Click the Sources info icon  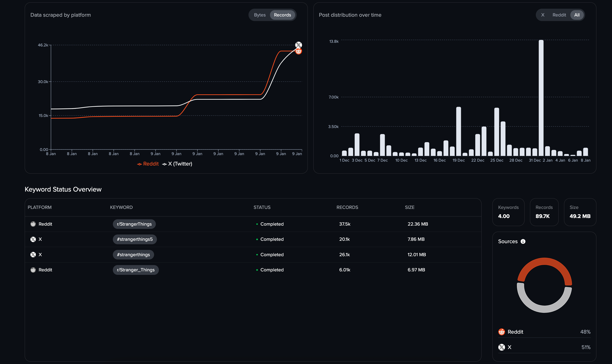click(523, 241)
